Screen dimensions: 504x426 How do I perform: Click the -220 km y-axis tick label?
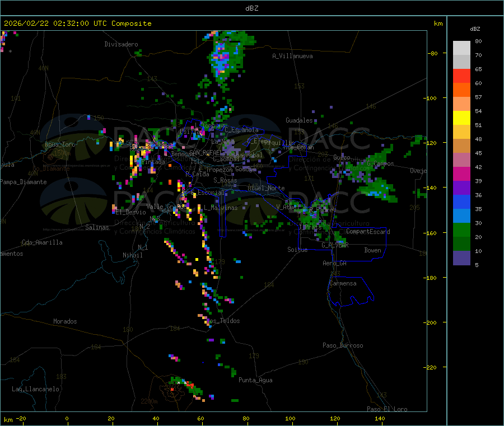430,368
